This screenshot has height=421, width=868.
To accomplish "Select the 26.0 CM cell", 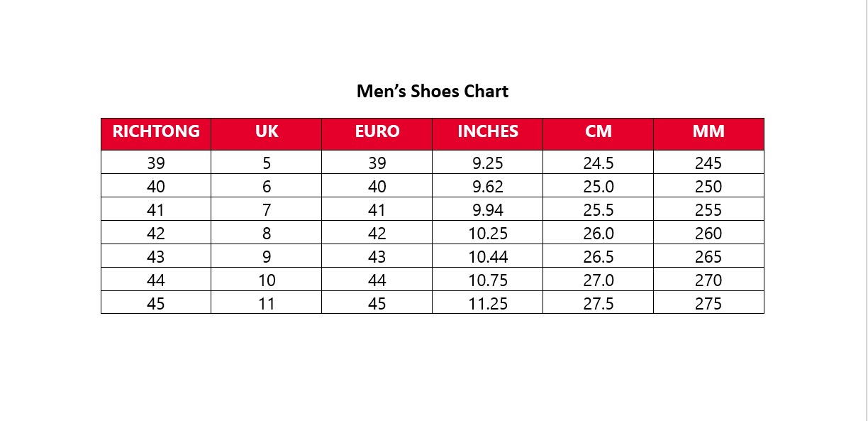I will pos(598,233).
